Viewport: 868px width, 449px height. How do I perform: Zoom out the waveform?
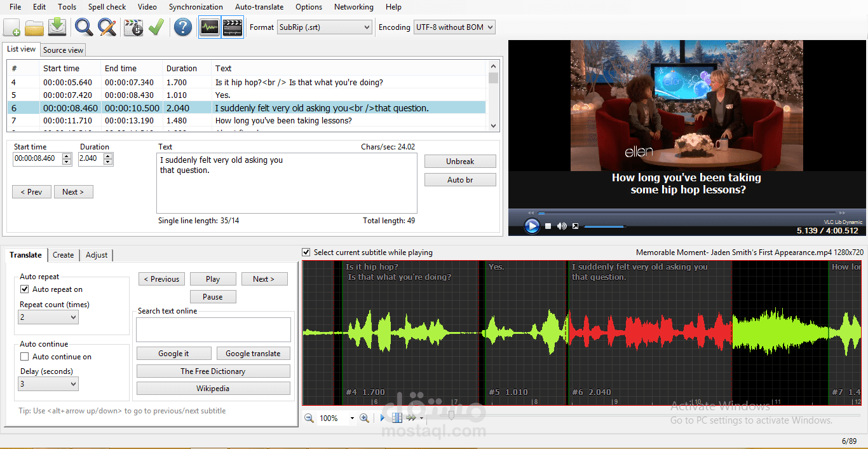click(309, 418)
